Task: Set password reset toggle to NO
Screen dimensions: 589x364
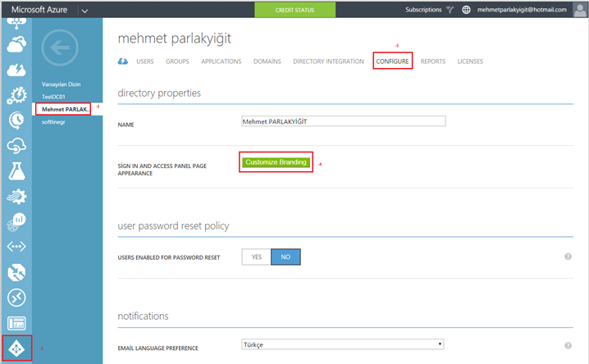Action: pyautogui.click(x=285, y=257)
